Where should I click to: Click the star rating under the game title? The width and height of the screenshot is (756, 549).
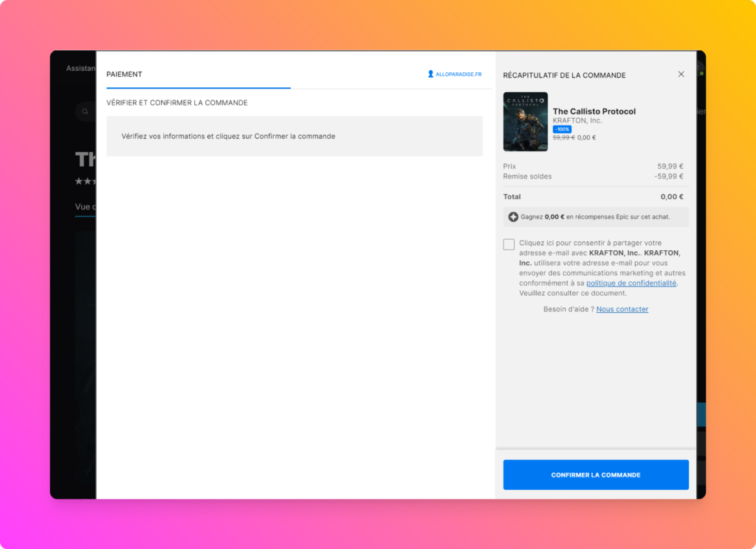click(85, 182)
